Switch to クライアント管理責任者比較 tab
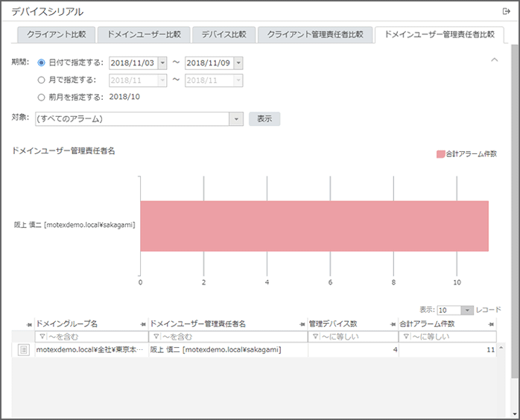The height and width of the screenshot is (420, 520). click(x=315, y=34)
